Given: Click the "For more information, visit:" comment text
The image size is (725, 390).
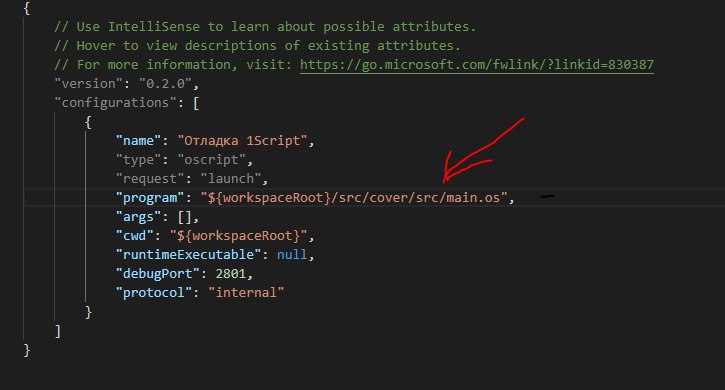Looking at the screenshot, I should [173, 64].
